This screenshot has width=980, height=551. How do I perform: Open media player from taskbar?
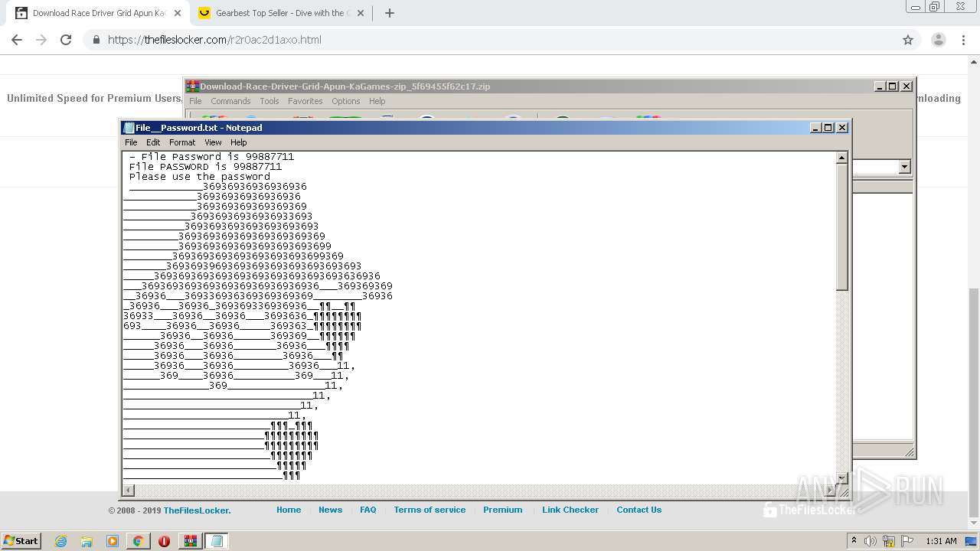click(113, 541)
